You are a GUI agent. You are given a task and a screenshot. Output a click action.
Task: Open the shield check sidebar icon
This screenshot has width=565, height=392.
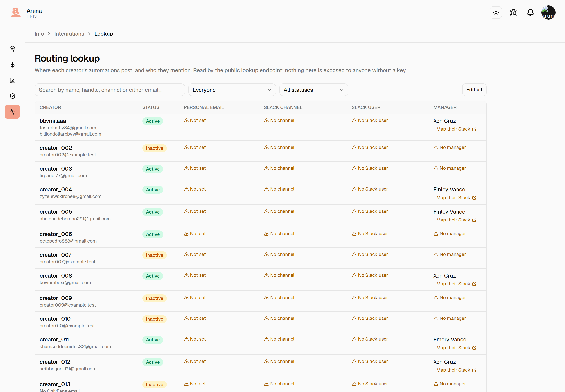click(x=13, y=96)
